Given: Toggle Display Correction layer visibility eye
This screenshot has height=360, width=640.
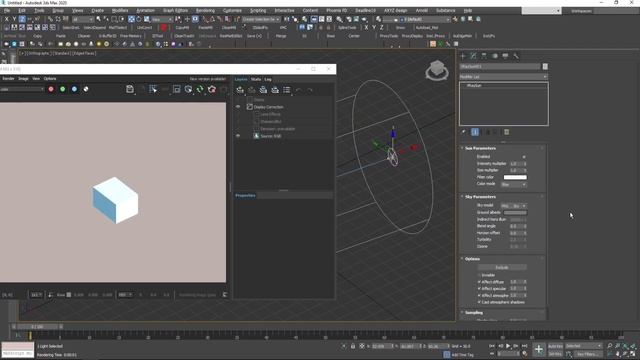Looking at the screenshot, I should [238, 107].
